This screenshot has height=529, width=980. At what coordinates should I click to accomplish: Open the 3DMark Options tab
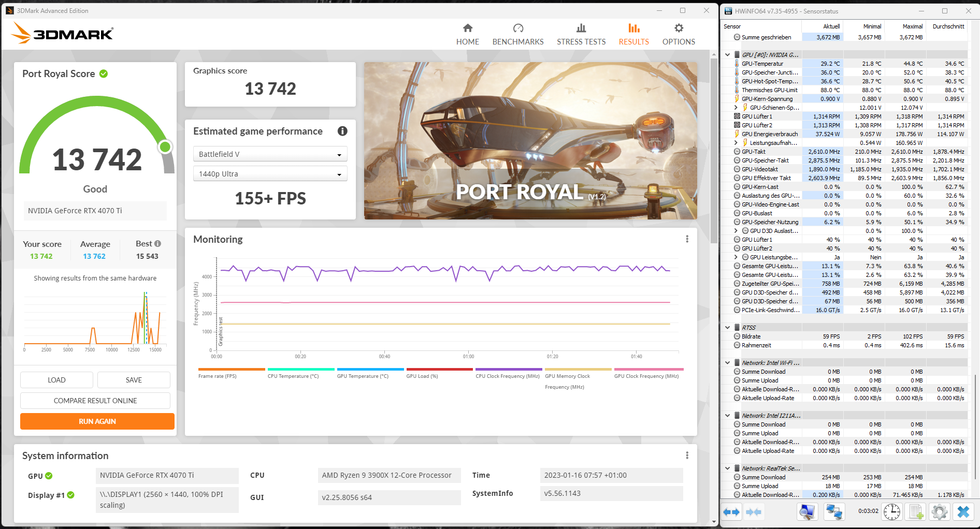679,34
